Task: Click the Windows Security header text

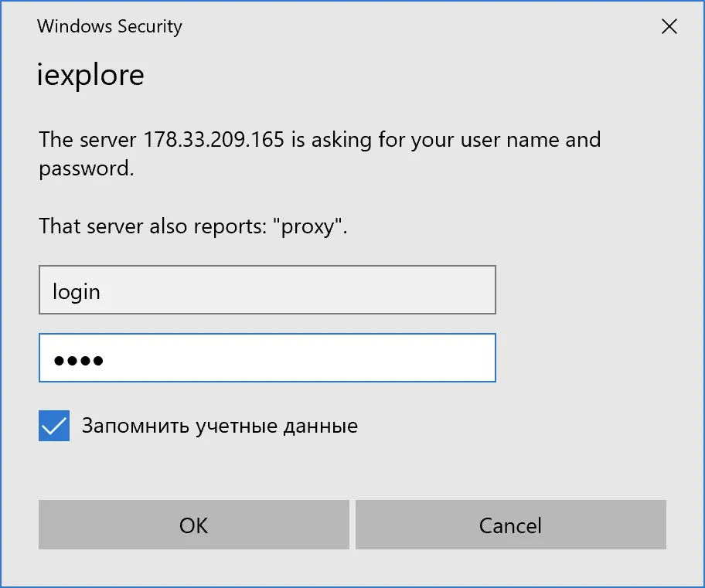Action: (108, 26)
